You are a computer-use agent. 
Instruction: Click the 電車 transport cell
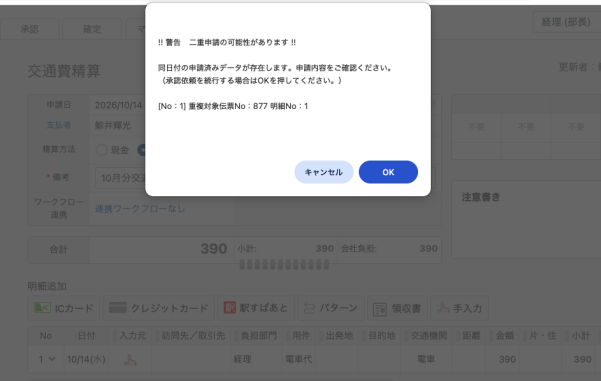[x=426, y=359]
